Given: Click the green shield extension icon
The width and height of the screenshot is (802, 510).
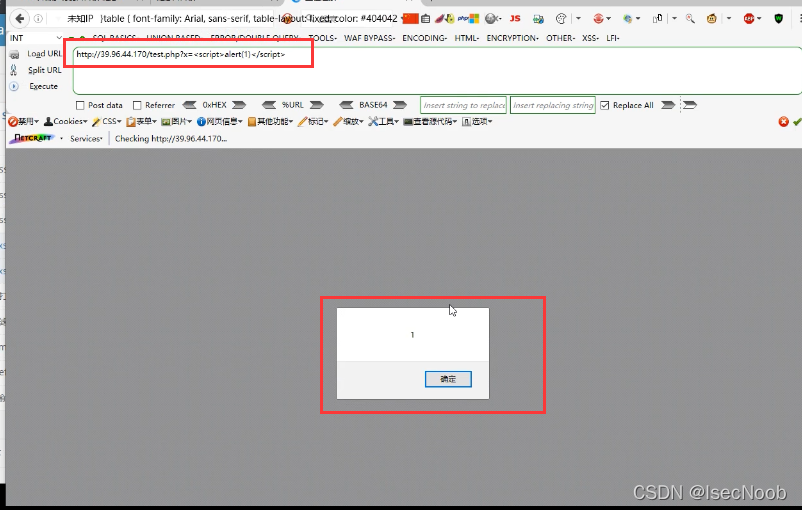Looking at the screenshot, I should pos(778,19).
